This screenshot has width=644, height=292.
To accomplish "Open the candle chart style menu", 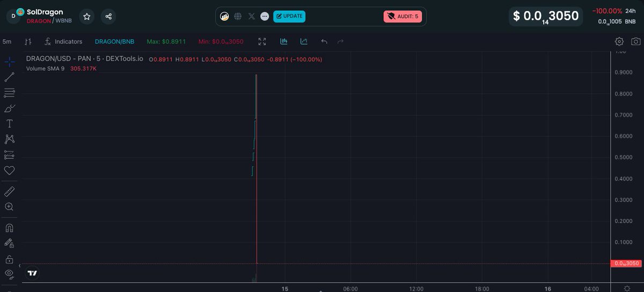I will [x=28, y=41].
